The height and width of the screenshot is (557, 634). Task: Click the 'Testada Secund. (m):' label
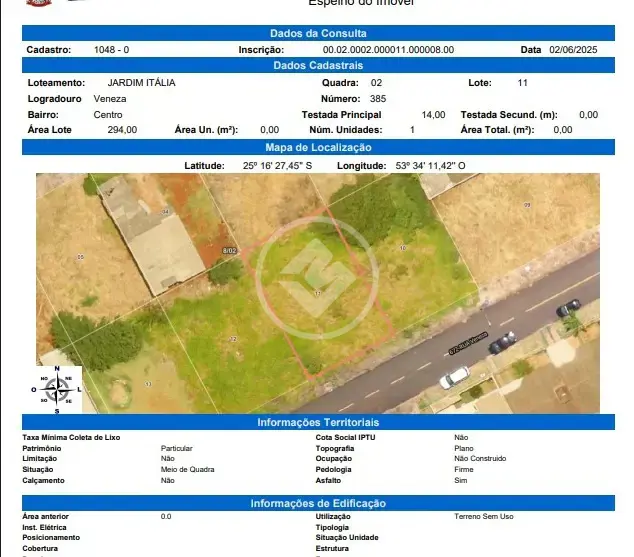509,115
